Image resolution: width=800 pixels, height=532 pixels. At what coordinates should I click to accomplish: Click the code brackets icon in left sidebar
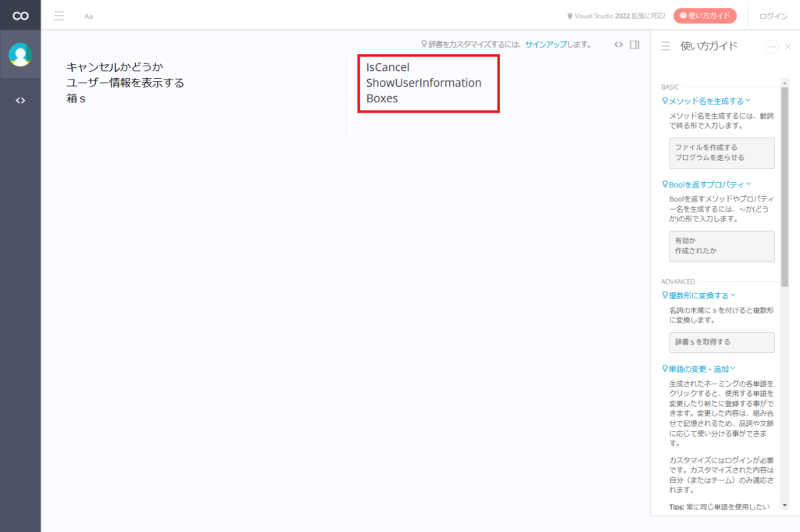20,100
